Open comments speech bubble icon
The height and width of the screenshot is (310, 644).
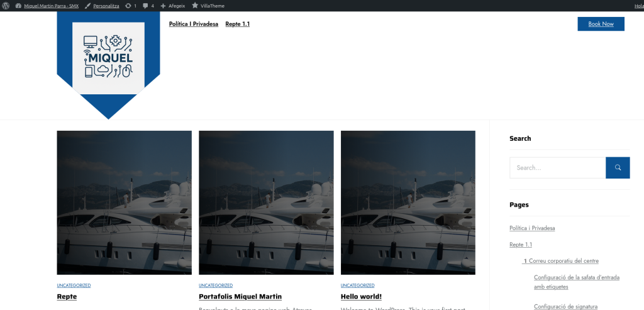tap(145, 6)
